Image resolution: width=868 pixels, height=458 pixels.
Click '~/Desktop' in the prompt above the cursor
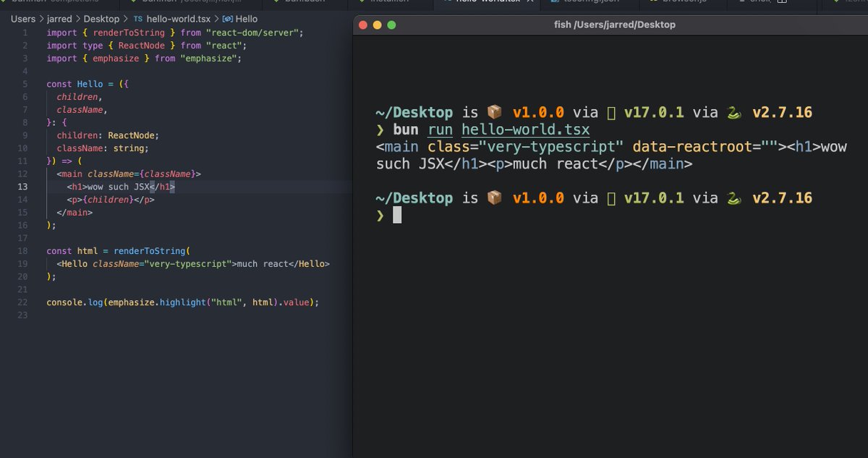tap(414, 198)
